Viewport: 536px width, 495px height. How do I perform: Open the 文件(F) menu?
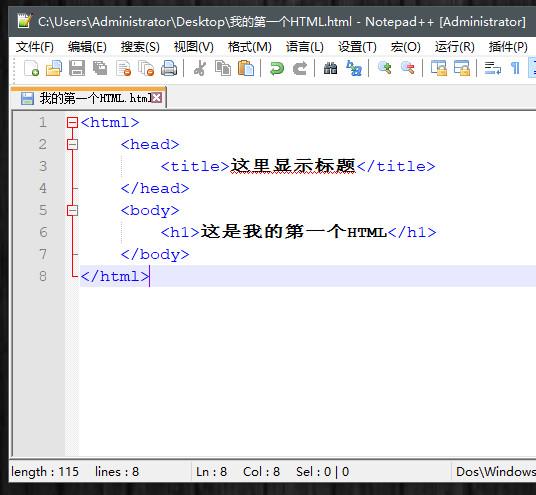[x=35, y=47]
